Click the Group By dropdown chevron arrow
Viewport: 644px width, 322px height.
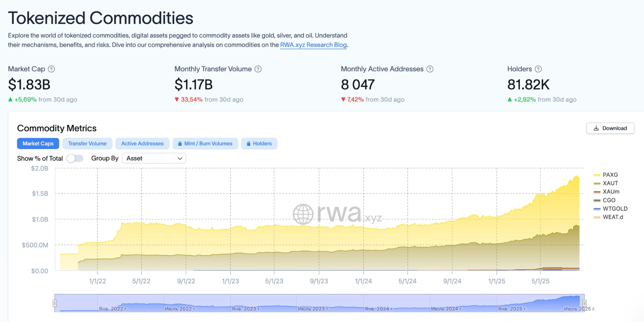(180, 158)
